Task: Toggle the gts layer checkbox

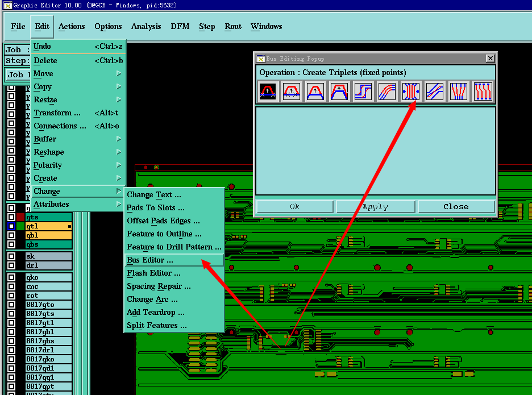Action: (11, 217)
